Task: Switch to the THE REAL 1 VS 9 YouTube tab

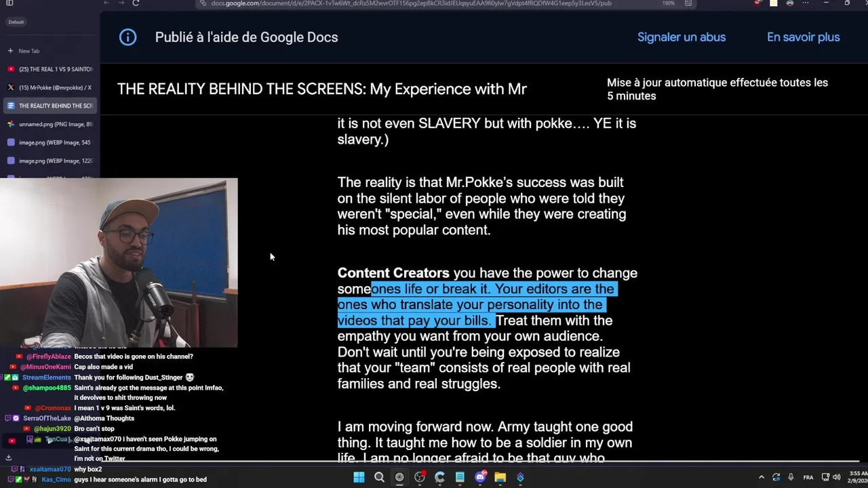Action: 50,69
